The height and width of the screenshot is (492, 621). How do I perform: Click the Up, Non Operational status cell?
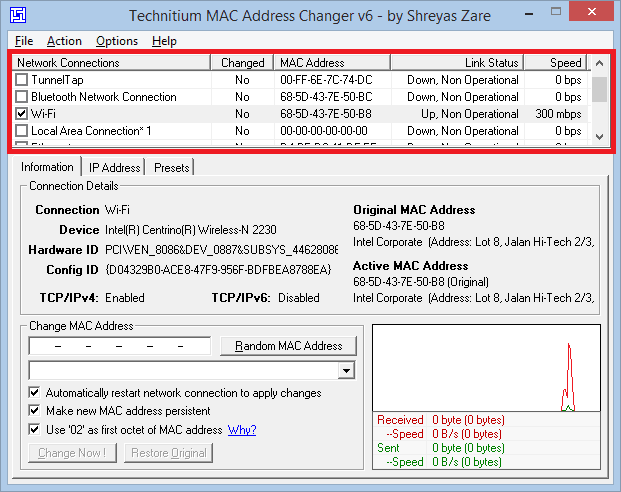point(470,114)
